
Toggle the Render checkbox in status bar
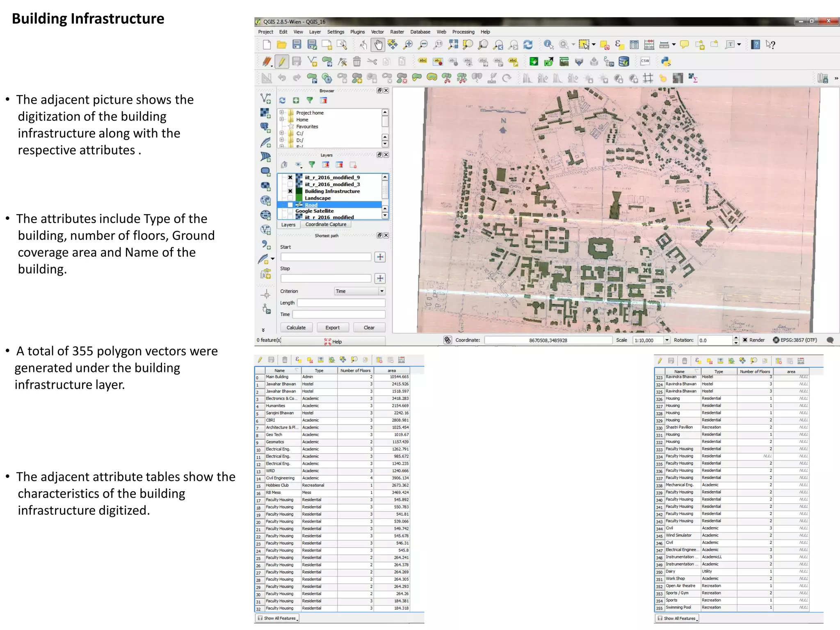pyautogui.click(x=745, y=340)
